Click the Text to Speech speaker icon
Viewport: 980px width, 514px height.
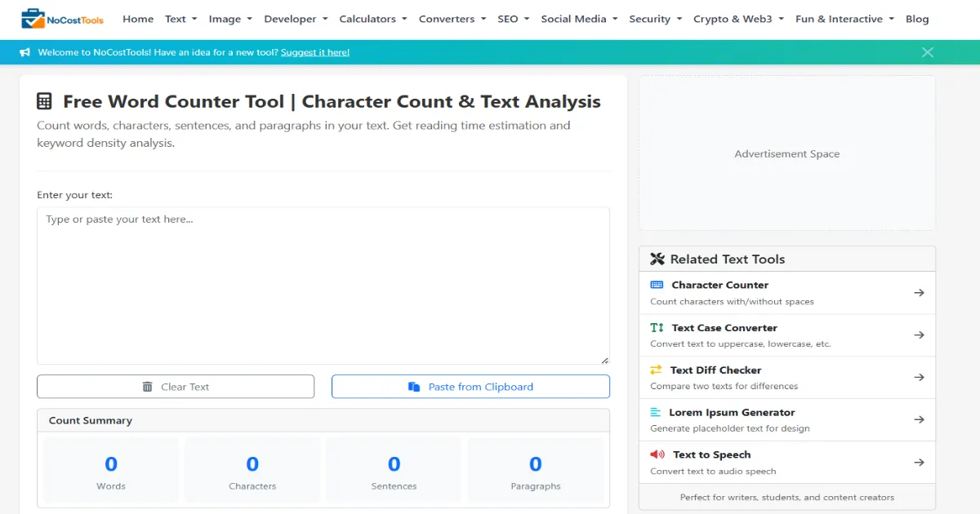tap(657, 454)
